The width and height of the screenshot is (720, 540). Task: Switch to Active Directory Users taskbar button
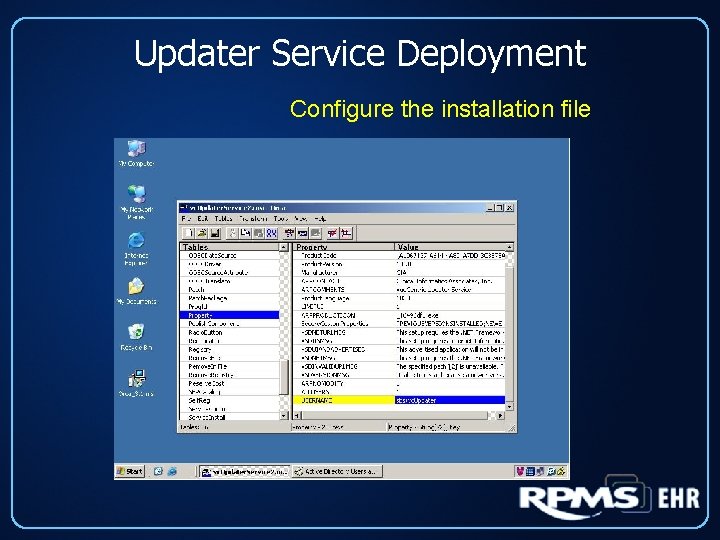click(x=338, y=471)
